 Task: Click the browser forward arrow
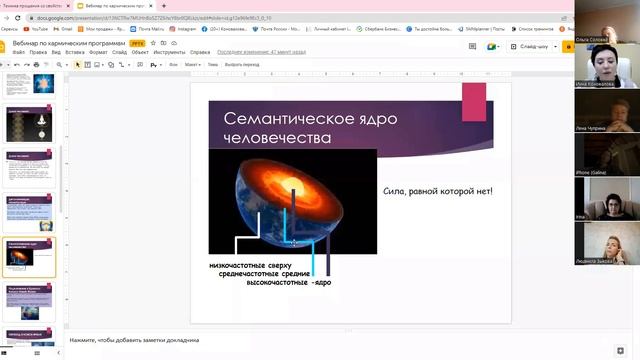(6, 18)
